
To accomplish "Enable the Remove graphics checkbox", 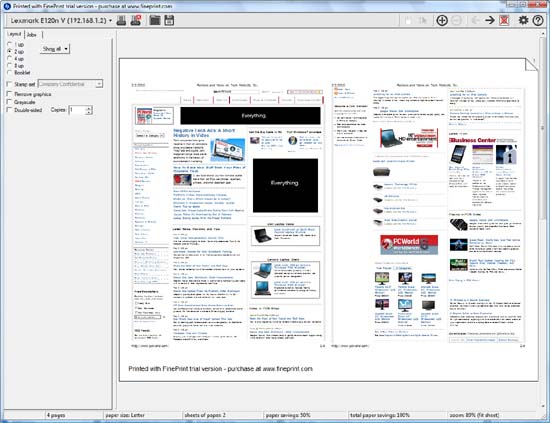I will tap(9, 94).
